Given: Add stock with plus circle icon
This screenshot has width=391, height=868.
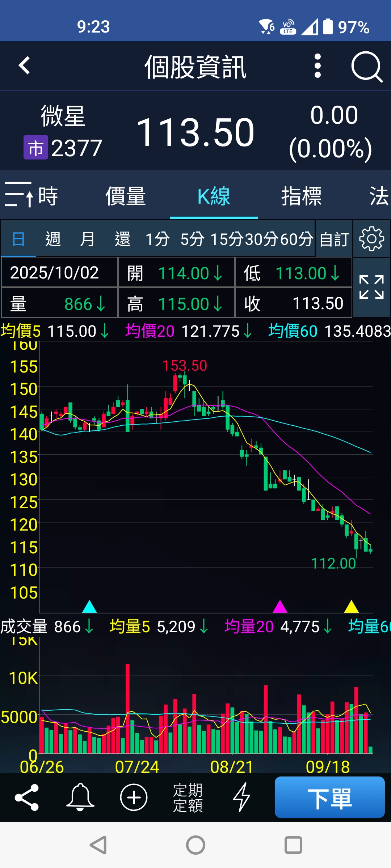Looking at the screenshot, I should [x=134, y=797].
